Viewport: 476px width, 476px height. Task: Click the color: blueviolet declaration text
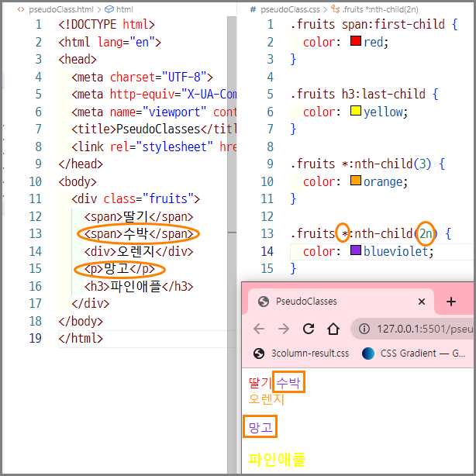pos(368,251)
